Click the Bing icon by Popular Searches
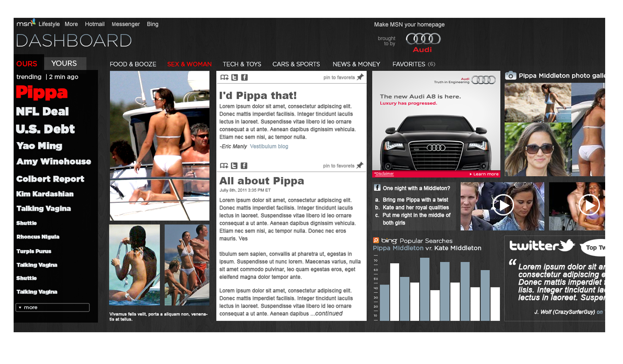623x364 pixels. 376,240
